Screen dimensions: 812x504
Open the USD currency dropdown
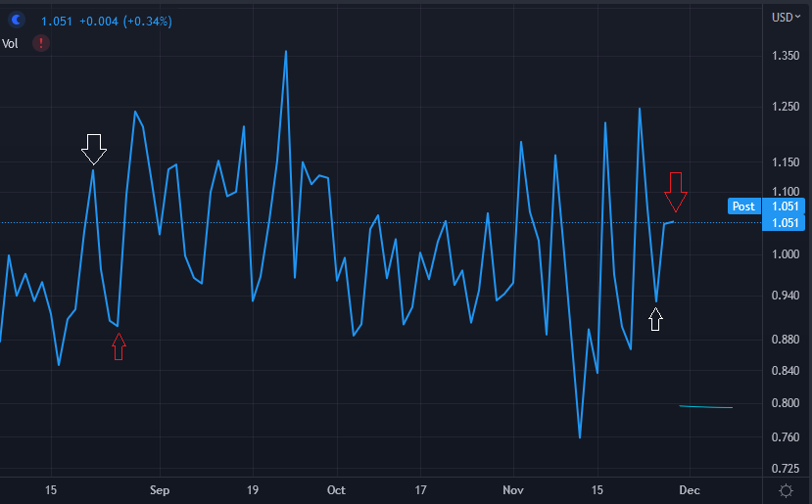click(787, 17)
